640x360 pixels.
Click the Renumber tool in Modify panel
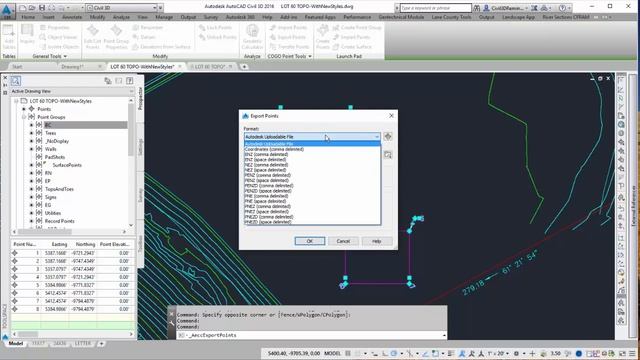[148, 27]
